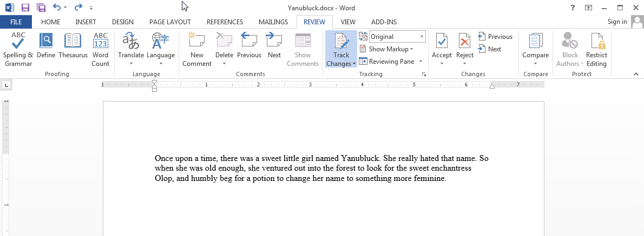The height and width of the screenshot is (236, 644).
Task: Go to the Next change in Changes group
Action: pyautogui.click(x=489, y=49)
